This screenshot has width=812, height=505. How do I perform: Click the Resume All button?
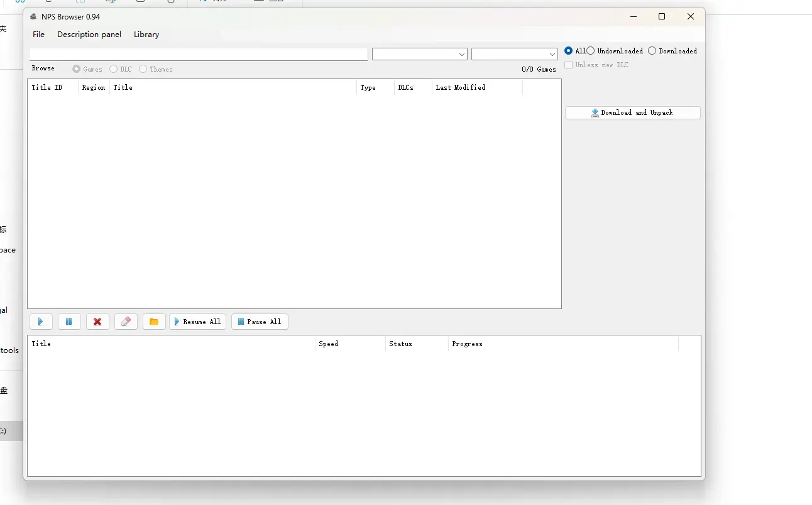pyautogui.click(x=197, y=322)
